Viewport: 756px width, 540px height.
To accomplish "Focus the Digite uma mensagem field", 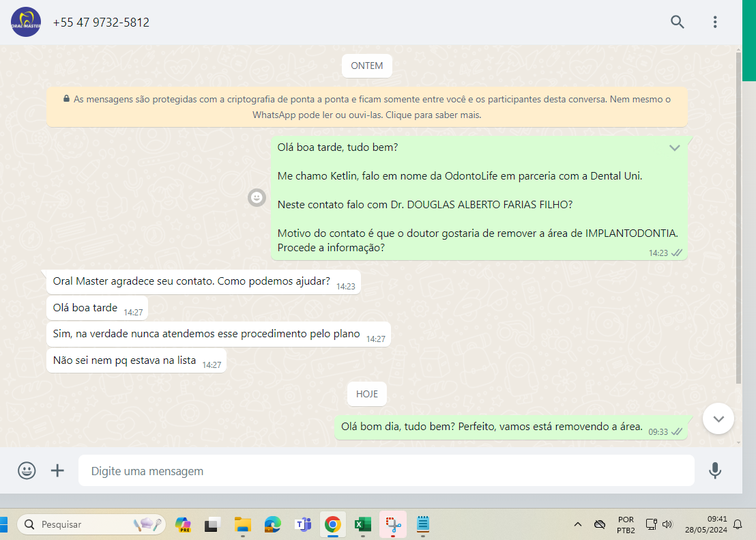I will [386, 470].
